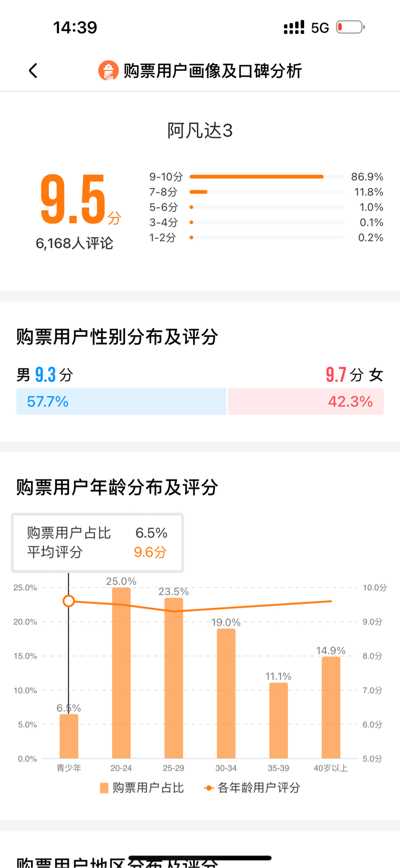Tap the female 42.3% pink bar
The image size is (400, 868).
306,401
